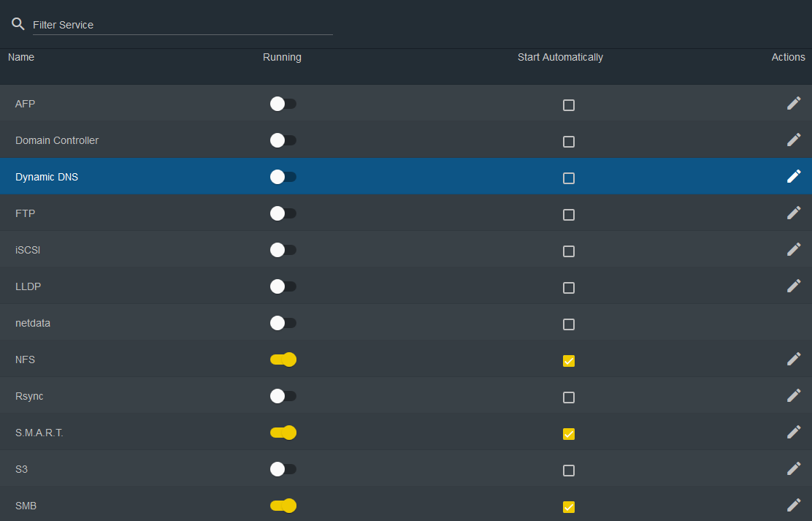Disable the SMB running toggle
This screenshot has width=812, height=521.
283,506
